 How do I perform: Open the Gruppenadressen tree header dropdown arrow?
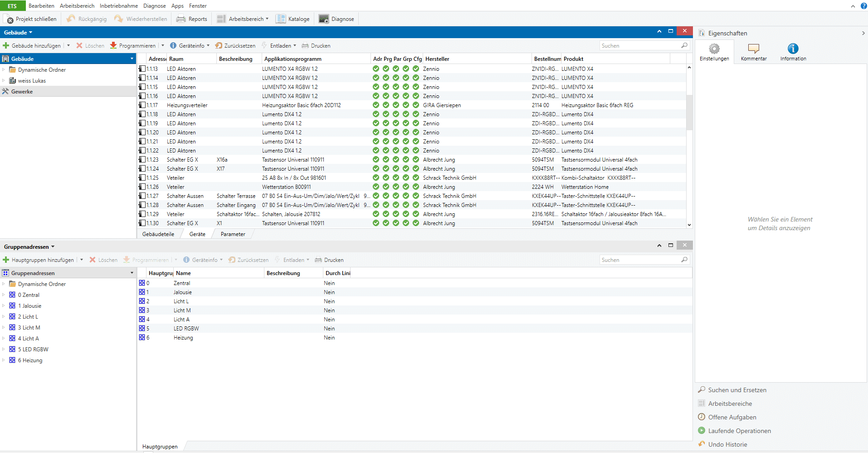132,273
